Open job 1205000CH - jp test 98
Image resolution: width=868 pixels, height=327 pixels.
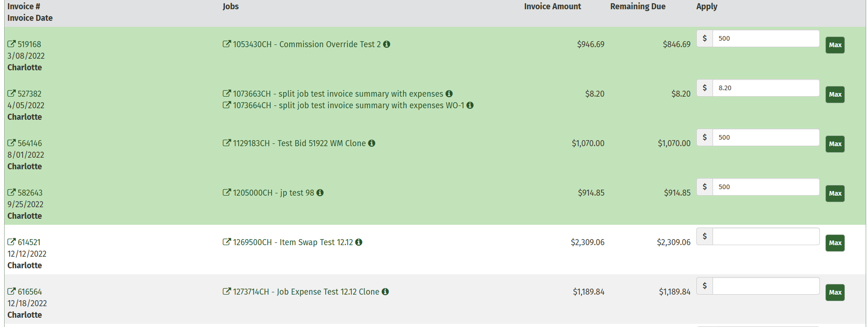(273, 193)
